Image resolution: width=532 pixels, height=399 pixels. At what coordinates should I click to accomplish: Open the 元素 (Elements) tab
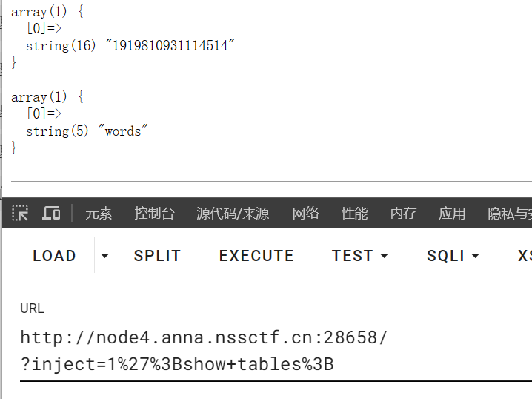click(x=99, y=214)
